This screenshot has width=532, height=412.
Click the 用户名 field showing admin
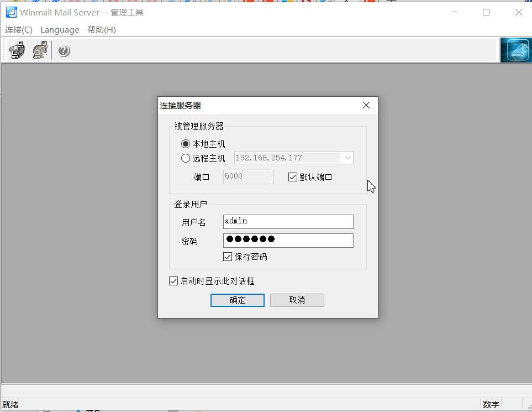(287, 221)
